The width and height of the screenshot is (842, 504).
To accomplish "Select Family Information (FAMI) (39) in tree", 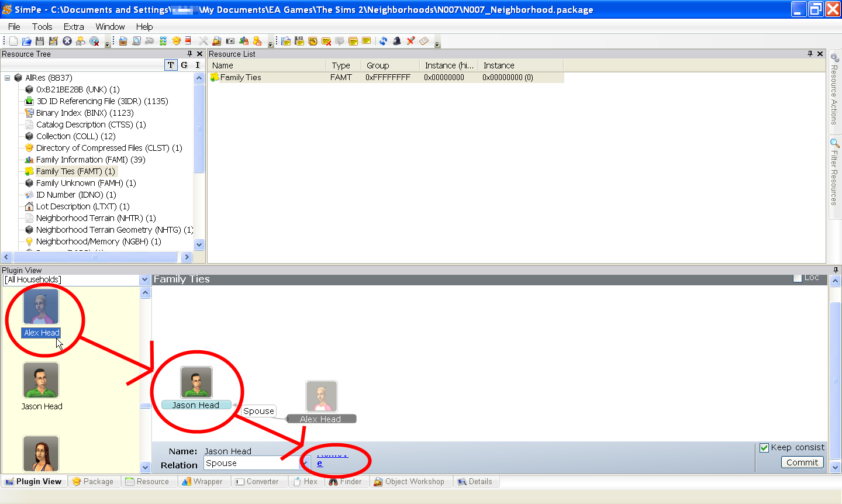I will 85,160.
